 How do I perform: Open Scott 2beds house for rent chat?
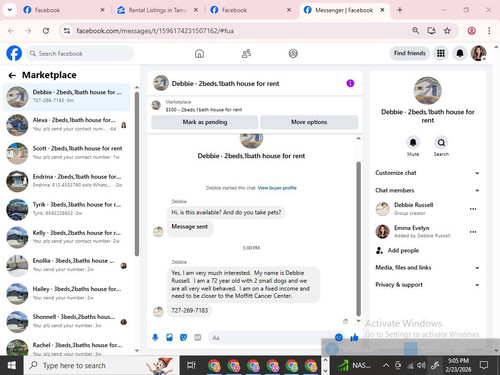[x=67, y=153]
